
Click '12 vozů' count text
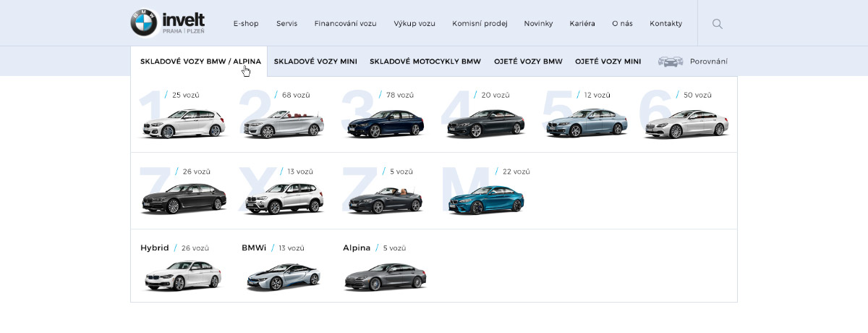[597, 95]
